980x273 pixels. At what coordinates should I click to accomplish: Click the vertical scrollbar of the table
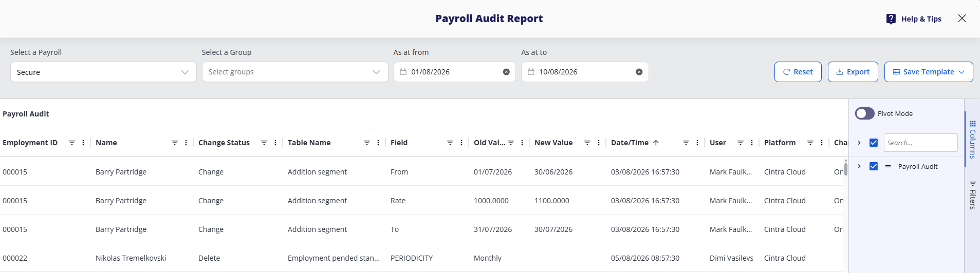846,168
